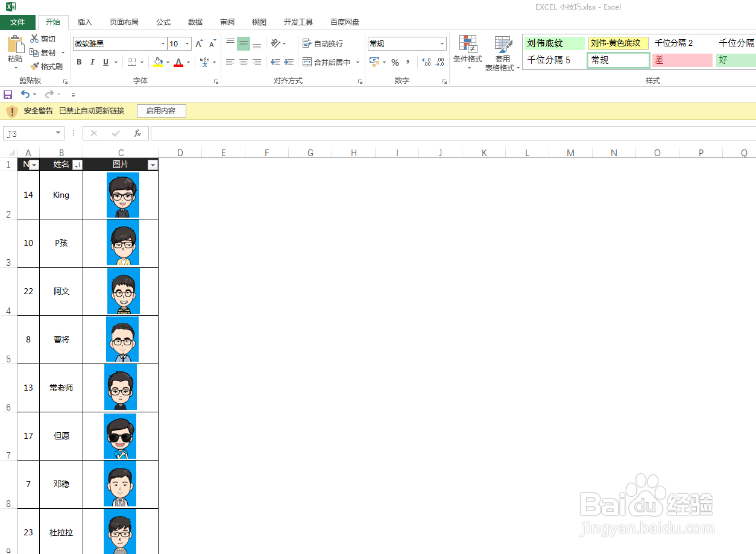Switch to the Insert (插入) tab

tap(85, 22)
